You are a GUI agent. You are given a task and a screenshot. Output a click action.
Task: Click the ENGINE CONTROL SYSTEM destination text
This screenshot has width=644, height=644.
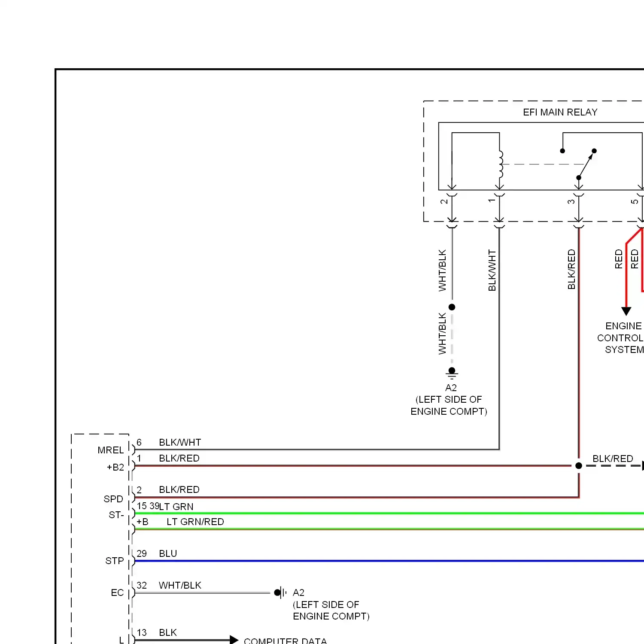pyautogui.click(x=621, y=338)
